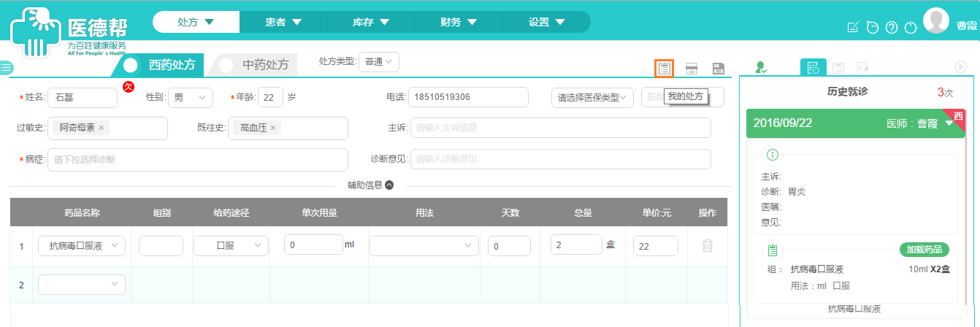The height and width of the screenshot is (327, 980).
Task: Click the red 欠 badge
Action: [129, 87]
